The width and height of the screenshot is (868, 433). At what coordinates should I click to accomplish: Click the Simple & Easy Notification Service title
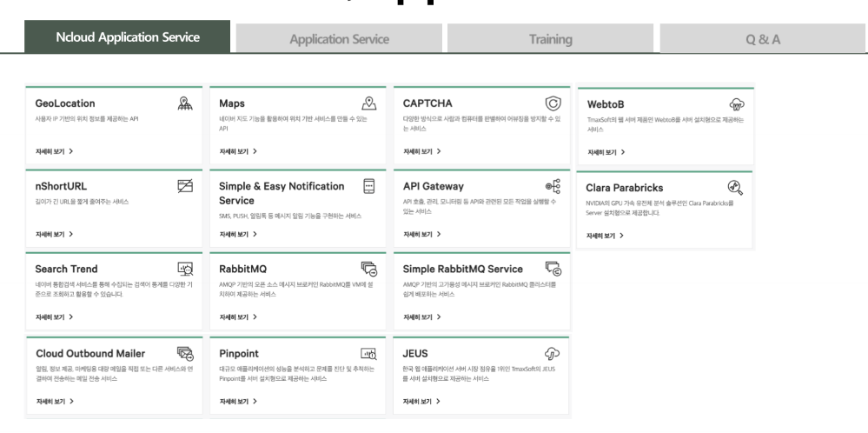pos(282,193)
